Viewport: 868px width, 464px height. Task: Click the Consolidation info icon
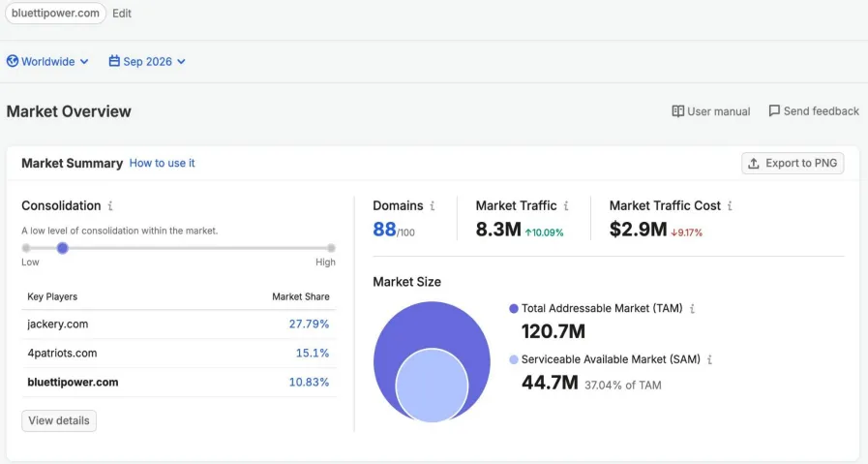click(x=110, y=206)
